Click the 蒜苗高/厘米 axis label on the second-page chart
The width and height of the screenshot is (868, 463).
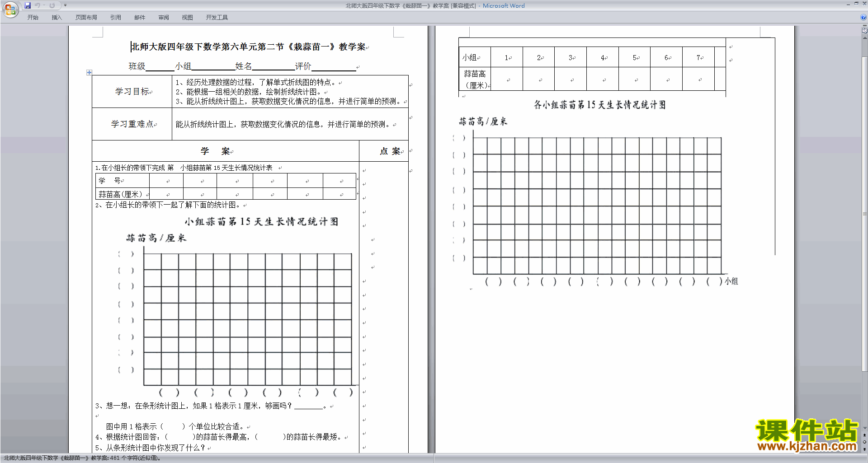pyautogui.click(x=483, y=122)
